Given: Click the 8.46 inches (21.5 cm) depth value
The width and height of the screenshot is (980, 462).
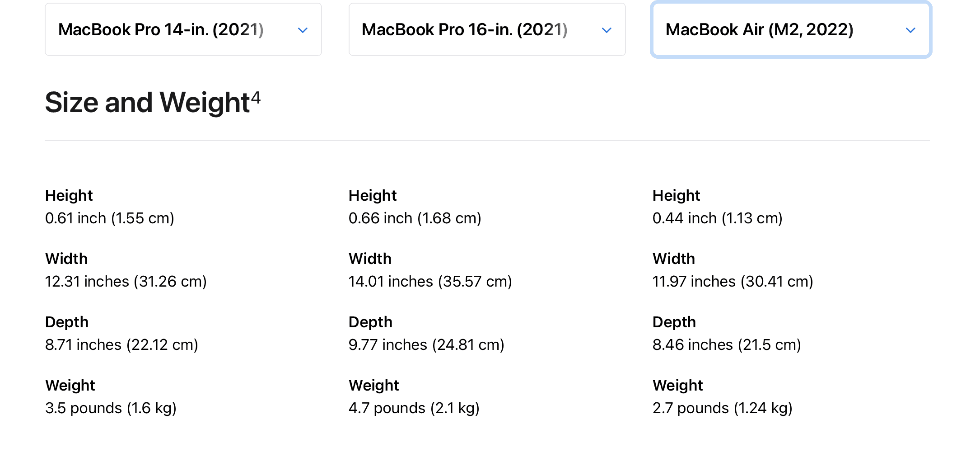Looking at the screenshot, I should pyautogui.click(x=727, y=345).
